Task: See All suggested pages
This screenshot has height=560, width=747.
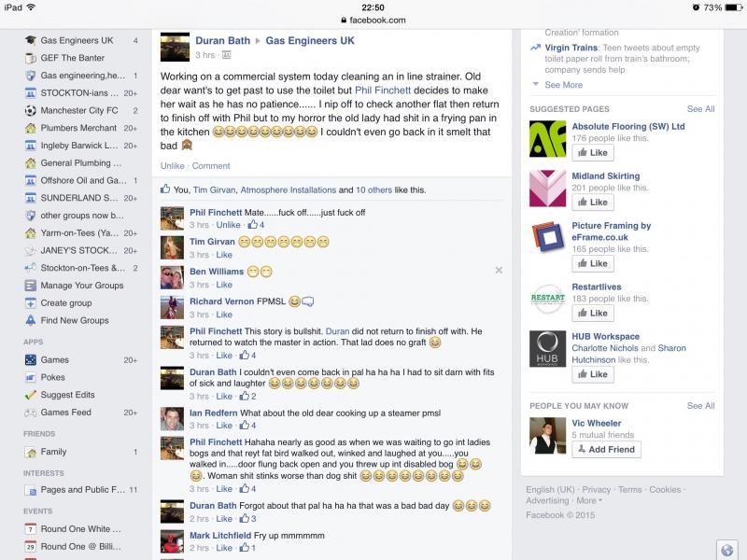Action: click(700, 109)
